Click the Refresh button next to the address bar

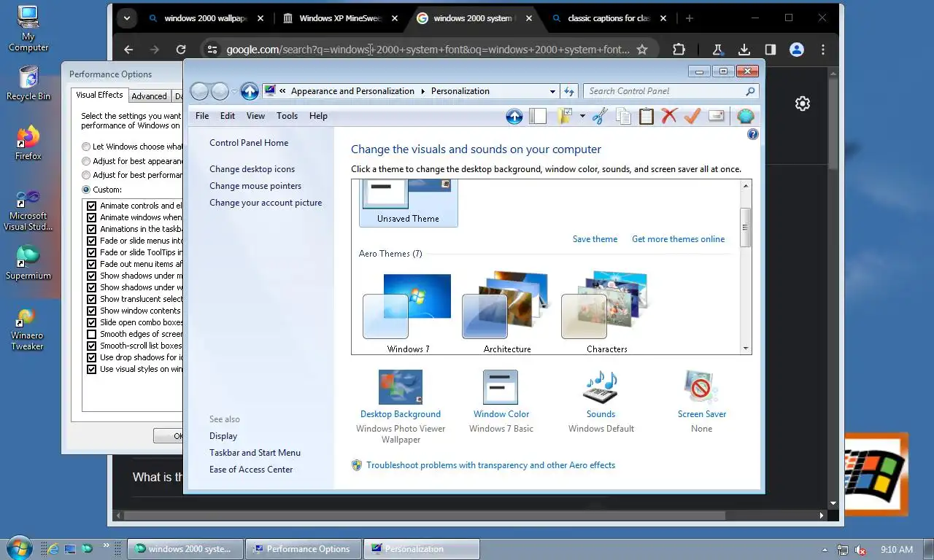570,91
